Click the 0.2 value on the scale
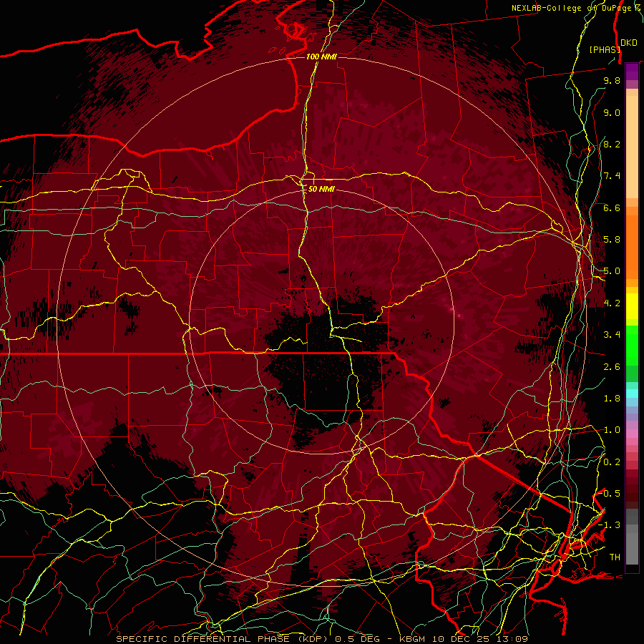 612,462
